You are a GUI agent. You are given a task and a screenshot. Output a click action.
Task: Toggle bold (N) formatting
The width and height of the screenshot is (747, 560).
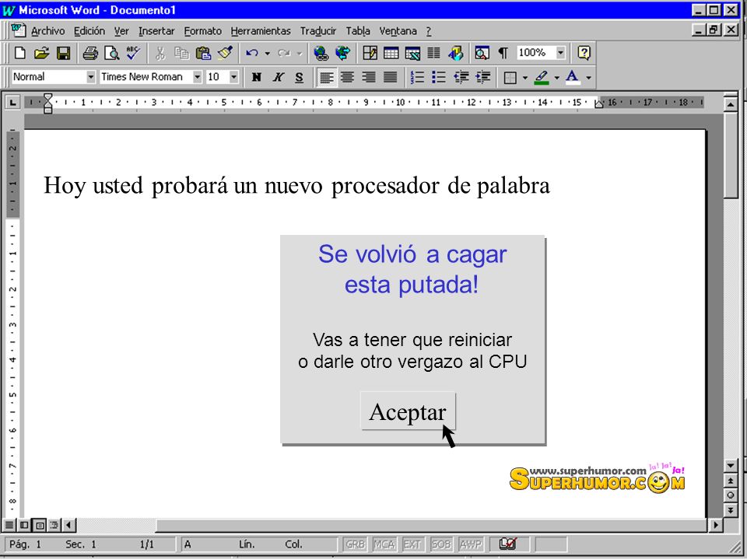(x=256, y=77)
